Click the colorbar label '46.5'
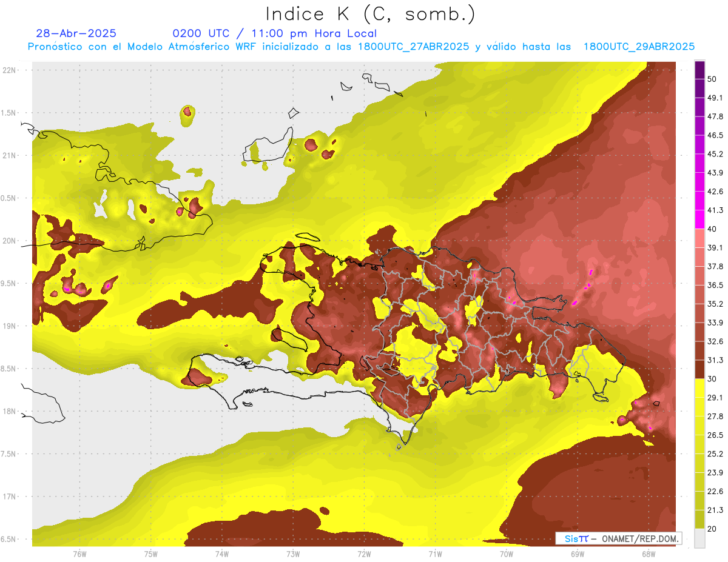728x562 pixels. coord(715,135)
